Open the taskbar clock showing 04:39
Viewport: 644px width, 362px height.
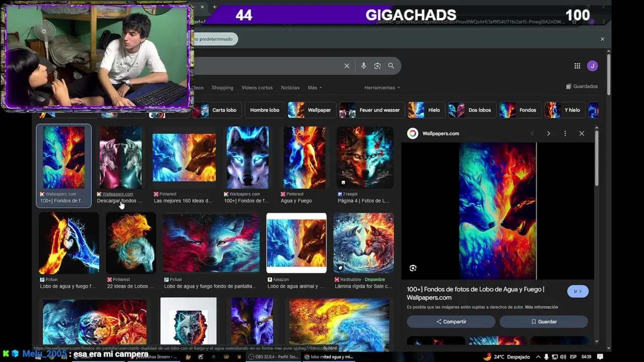click(586, 356)
